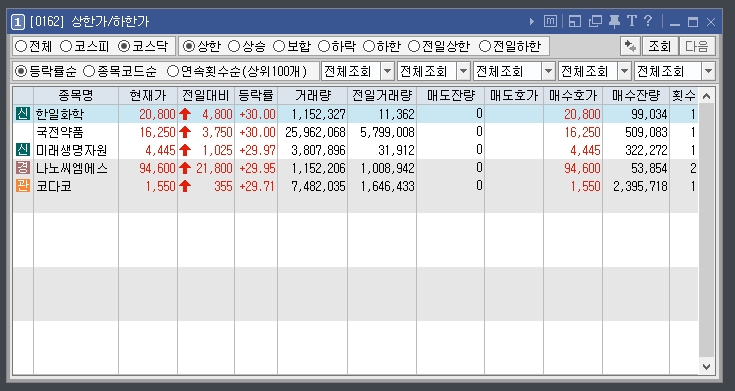Image resolution: width=735 pixels, height=391 pixels.
Task: Click the sparkle settings icon beside 조회
Action: pyautogui.click(x=630, y=46)
